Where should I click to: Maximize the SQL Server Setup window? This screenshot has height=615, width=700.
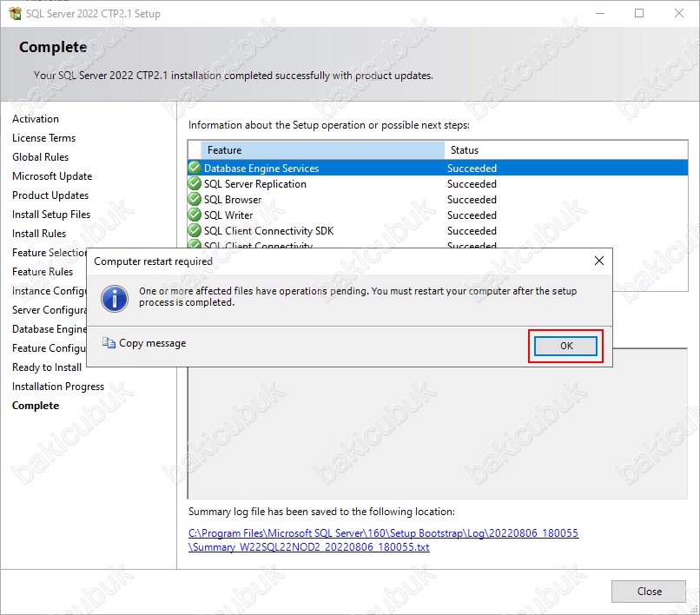pyautogui.click(x=639, y=13)
